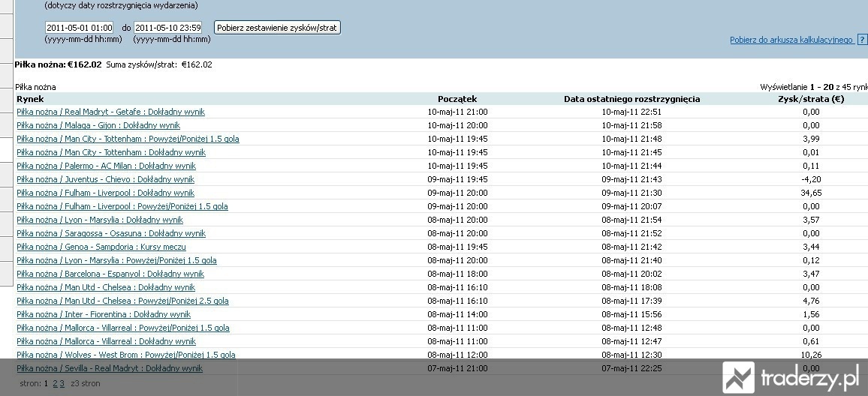Open Malaga - Gijon Dokładny wynik market
This screenshot has height=396, width=868.
[98, 125]
